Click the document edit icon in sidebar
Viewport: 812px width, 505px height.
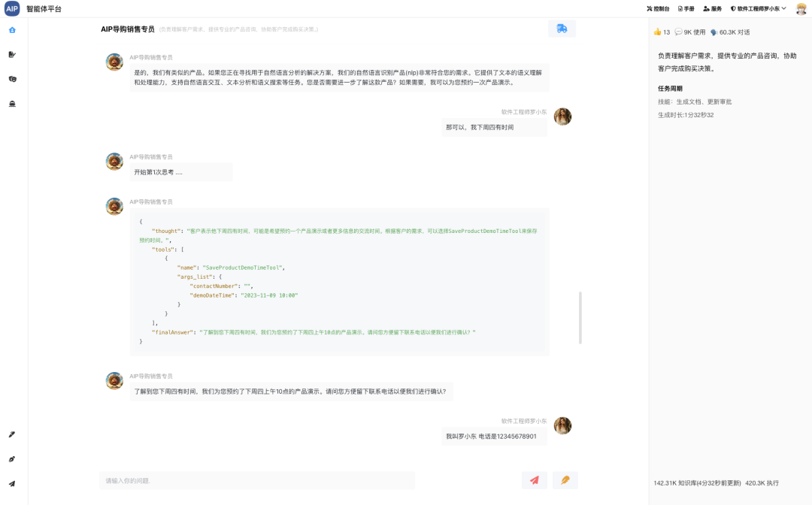[x=12, y=54]
